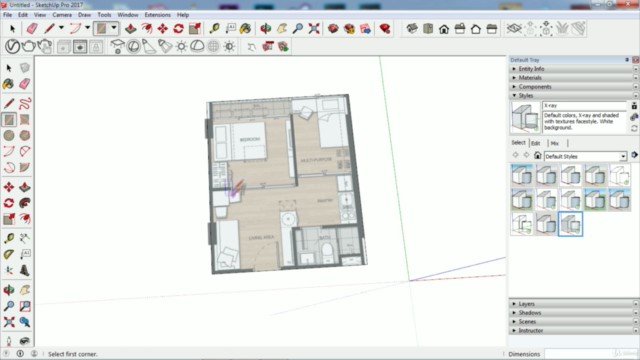Viewport: 640px width, 360px height.
Task: Open the Draw menu
Action: (84, 15)
